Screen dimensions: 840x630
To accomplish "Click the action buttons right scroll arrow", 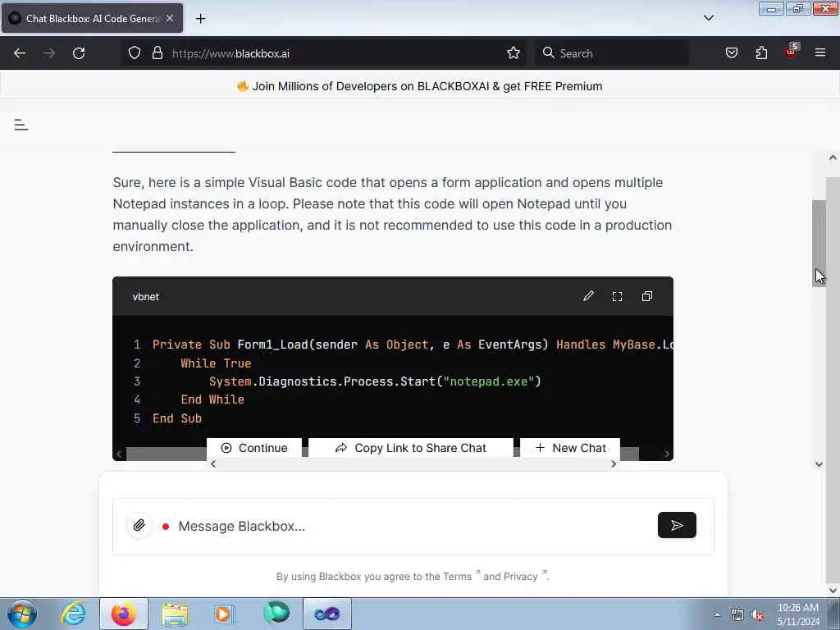I will tap(614, 464).
